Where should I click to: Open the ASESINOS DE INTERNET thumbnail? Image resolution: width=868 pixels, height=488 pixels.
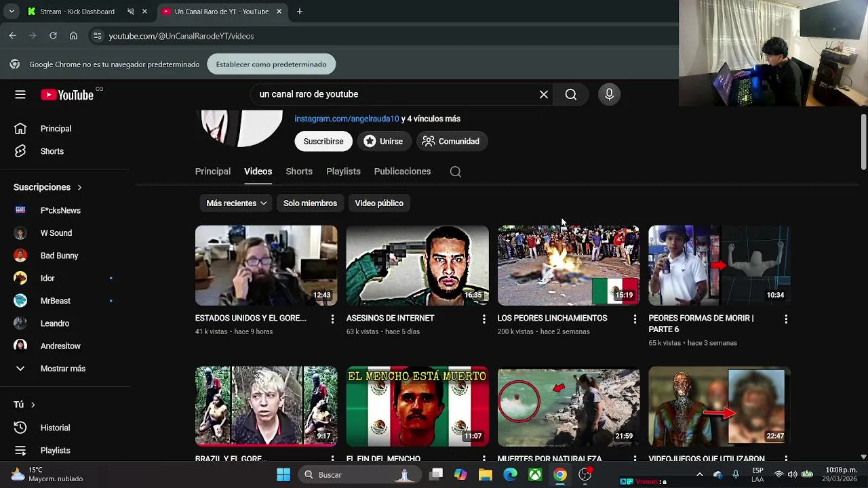[x=417, y=266]
